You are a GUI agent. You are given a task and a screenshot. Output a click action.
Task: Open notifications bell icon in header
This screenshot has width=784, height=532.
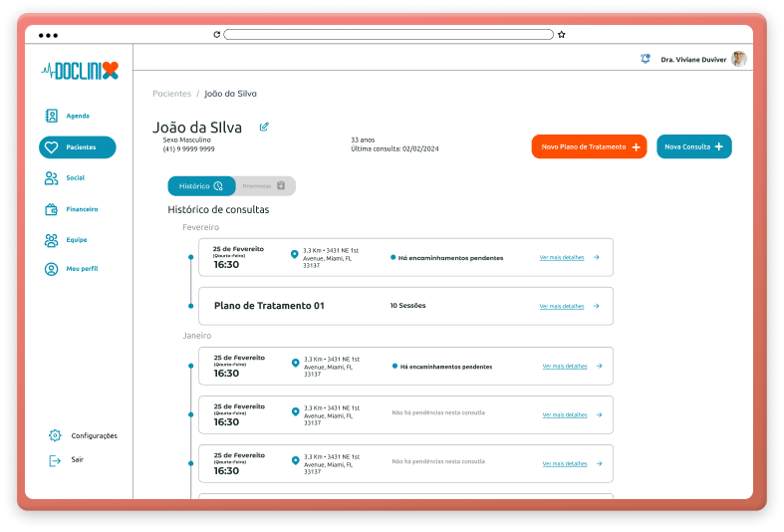(646, 59)
